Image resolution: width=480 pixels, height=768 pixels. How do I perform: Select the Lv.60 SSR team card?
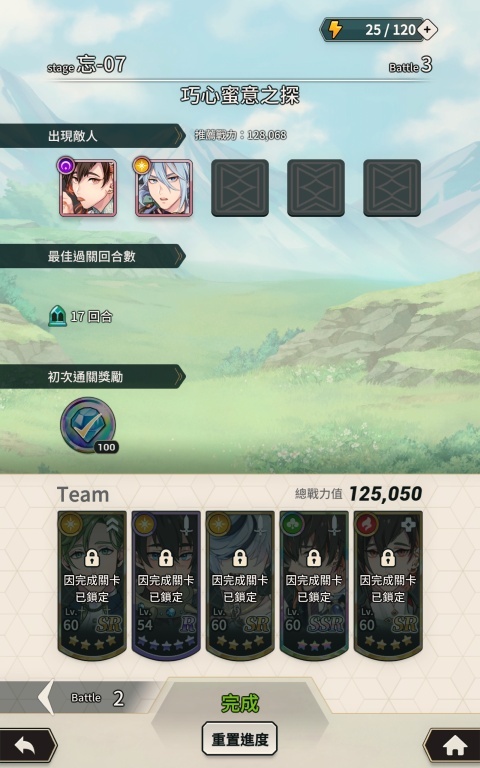click(314, 585)
